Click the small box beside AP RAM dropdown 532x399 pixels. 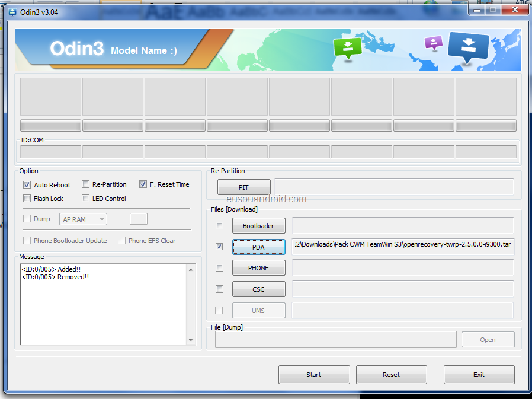click(x=139, y=219)
